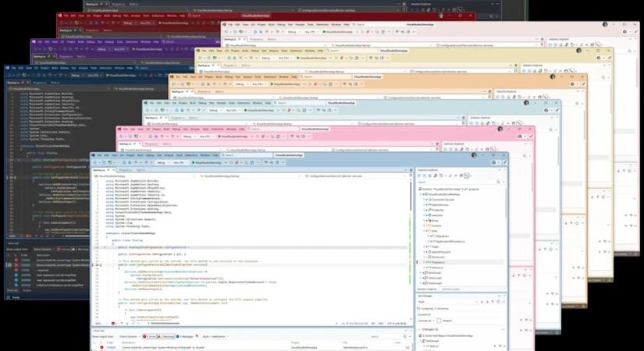Select the wwwroot node in Solution Explorer

click(436, 215)
